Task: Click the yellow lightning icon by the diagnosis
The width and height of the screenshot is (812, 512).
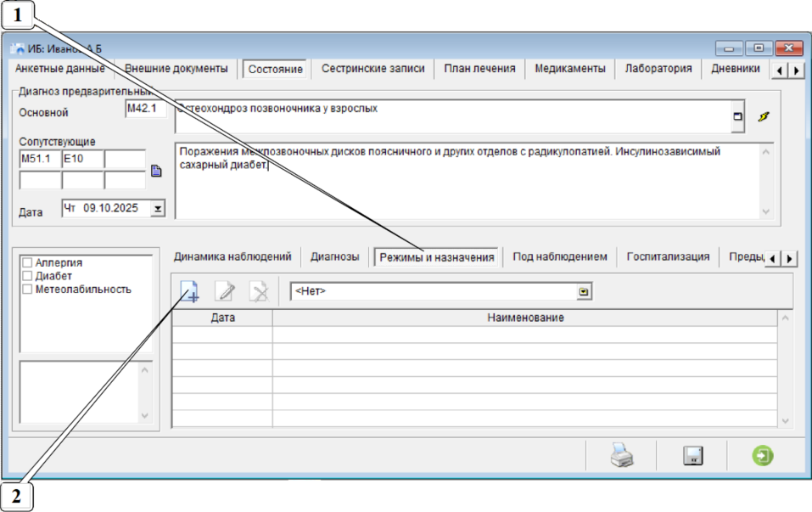Action: tap(764, 116)
